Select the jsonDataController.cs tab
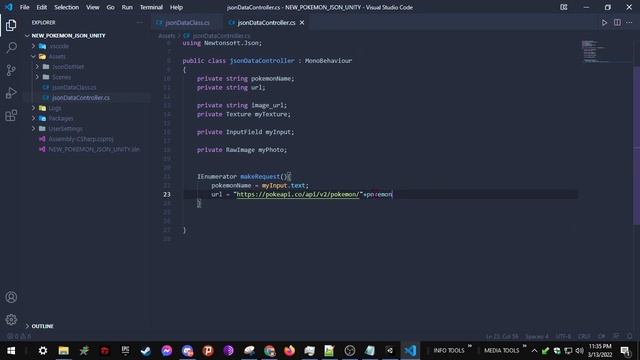 [267, 23]
